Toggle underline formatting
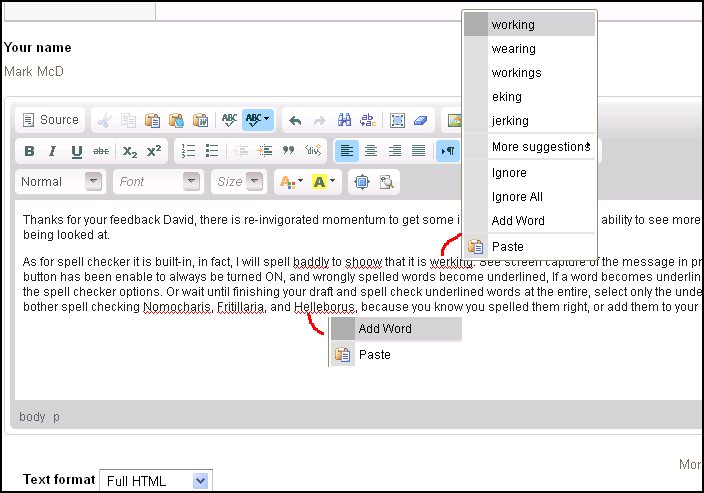Viewport: 704px width, 493px height. tap(76, 151)
